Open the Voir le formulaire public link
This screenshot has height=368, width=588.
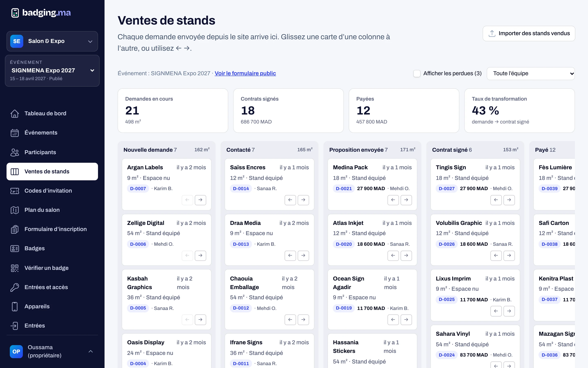point(245,73)
